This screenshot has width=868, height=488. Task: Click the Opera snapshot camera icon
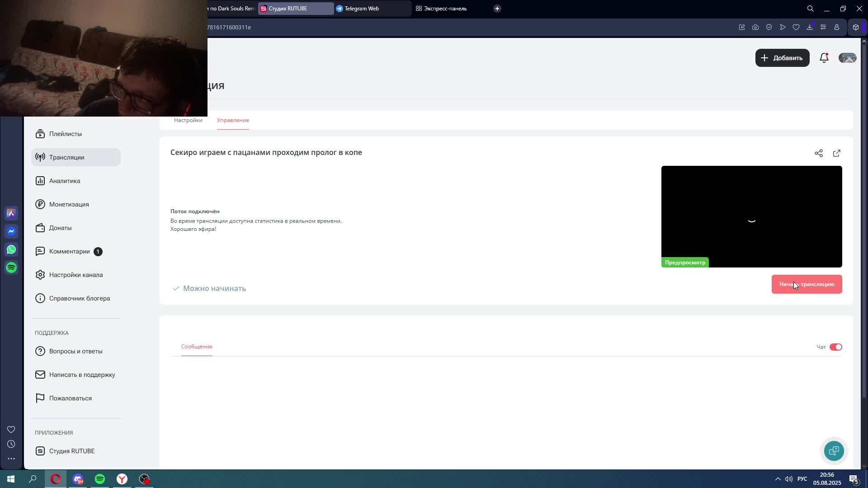[755, 27]
